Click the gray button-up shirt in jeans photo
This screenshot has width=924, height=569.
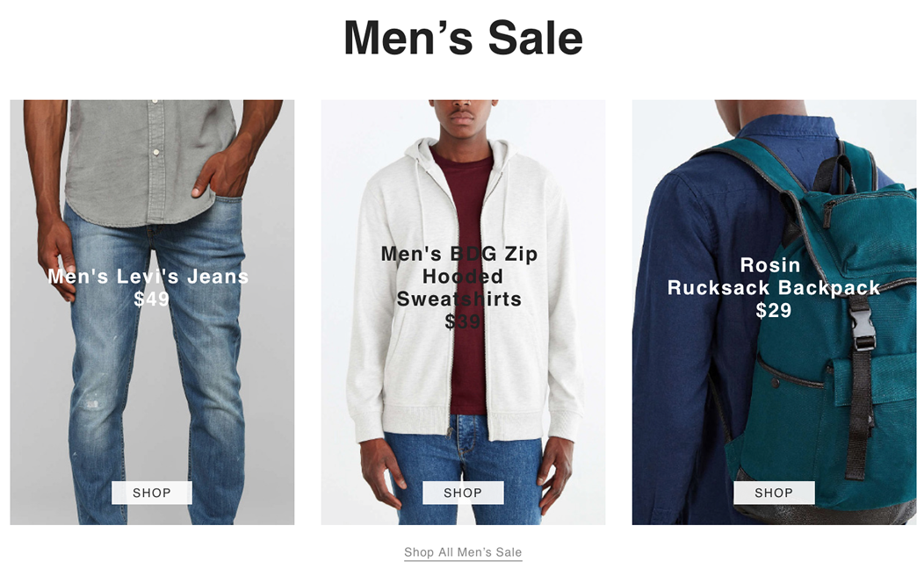pyautogui.click(x=141, y=160)
